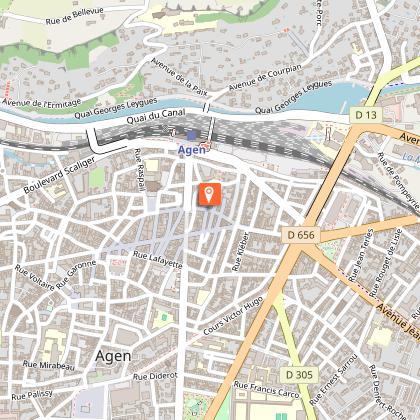Click the Avenue de la Paix label
Screen dimensions: 420x420
point(179,77)
